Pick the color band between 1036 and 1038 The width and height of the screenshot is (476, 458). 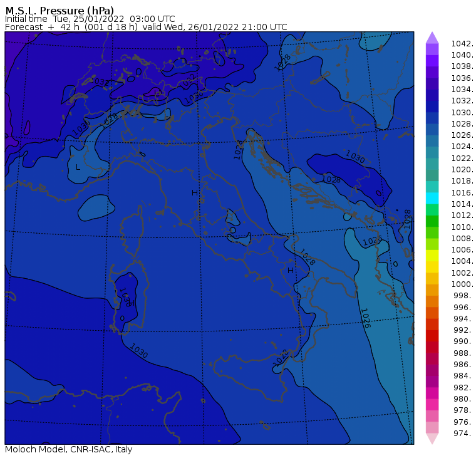tap(432, 72)
